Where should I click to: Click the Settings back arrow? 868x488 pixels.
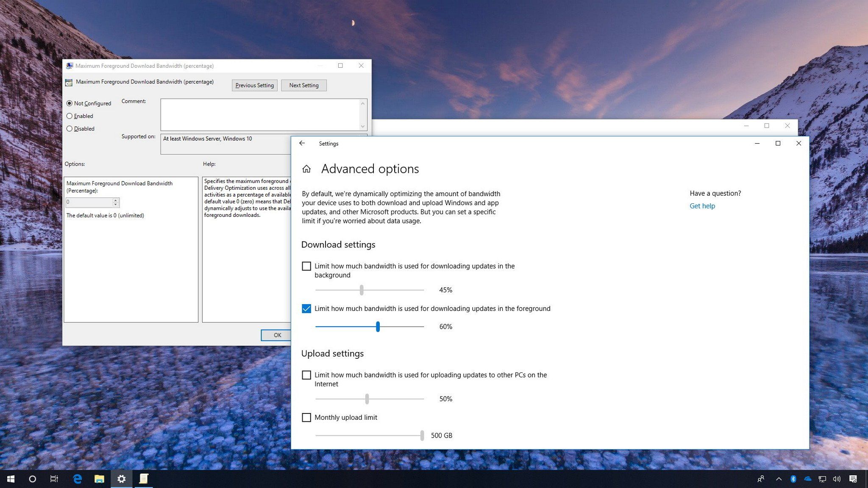click(302, 143)
